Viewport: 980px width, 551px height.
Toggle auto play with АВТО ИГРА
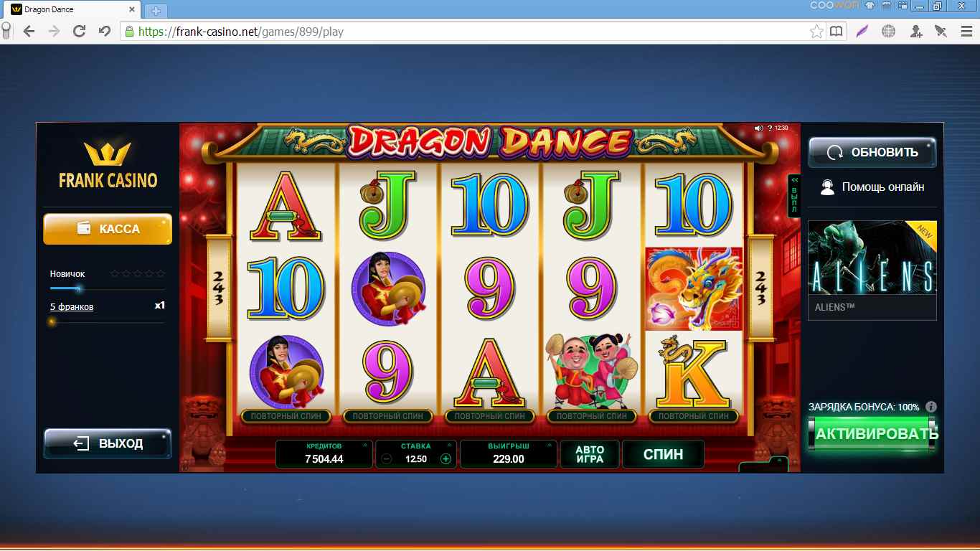590,454
